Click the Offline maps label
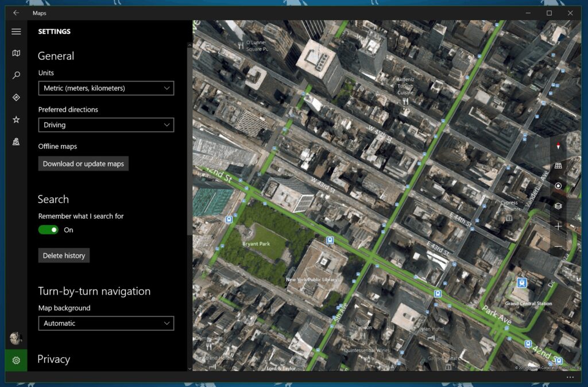 pos(57,146)
